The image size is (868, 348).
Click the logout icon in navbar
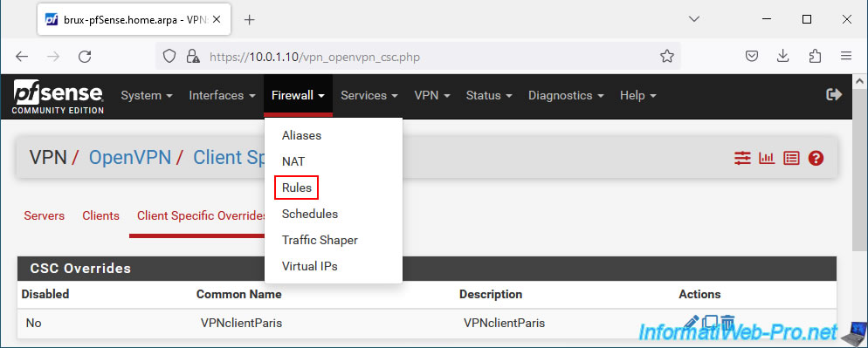point(833,94)
